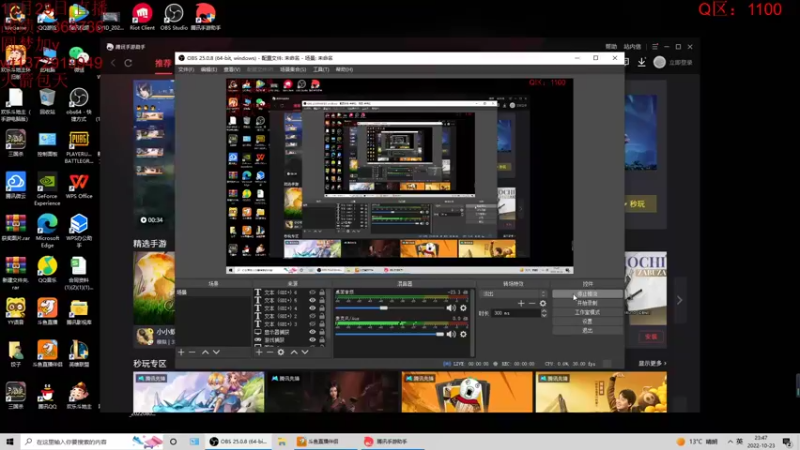The image size is (800, 450).
Task: Open desktop audio settings gear in mixer
Action: (x=463, y=308)
